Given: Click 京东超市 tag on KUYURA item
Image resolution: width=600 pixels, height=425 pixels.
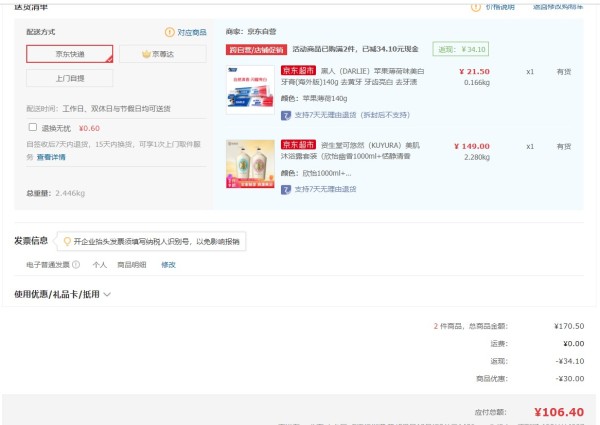Looking at the screenshot, I should click(x=298, y=145).
